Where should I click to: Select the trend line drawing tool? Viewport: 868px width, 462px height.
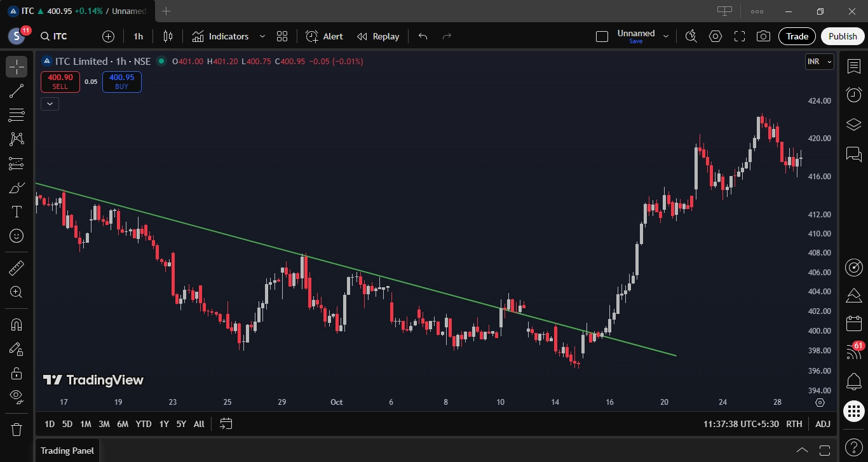[17, 91]
